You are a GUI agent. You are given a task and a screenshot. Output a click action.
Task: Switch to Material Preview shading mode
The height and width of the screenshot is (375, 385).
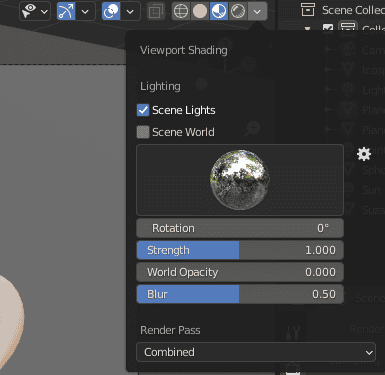coord(219,11)
